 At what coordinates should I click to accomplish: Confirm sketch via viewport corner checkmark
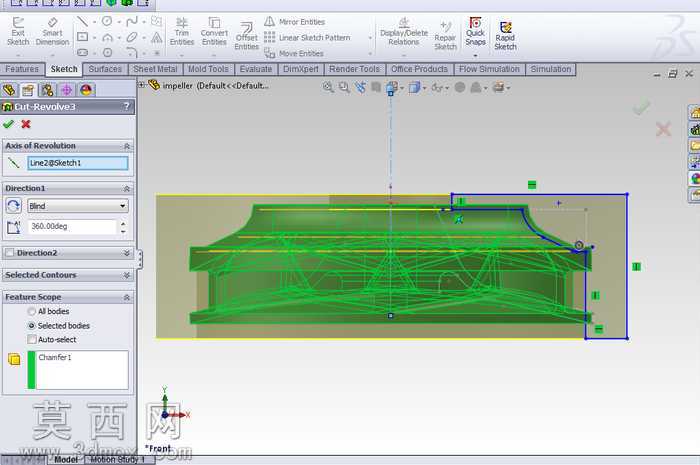(x=642, y=108)
